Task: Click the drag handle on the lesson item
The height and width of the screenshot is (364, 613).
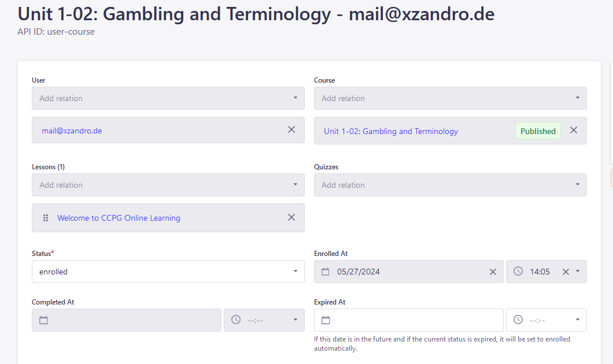Action: (x=46, y=218)
